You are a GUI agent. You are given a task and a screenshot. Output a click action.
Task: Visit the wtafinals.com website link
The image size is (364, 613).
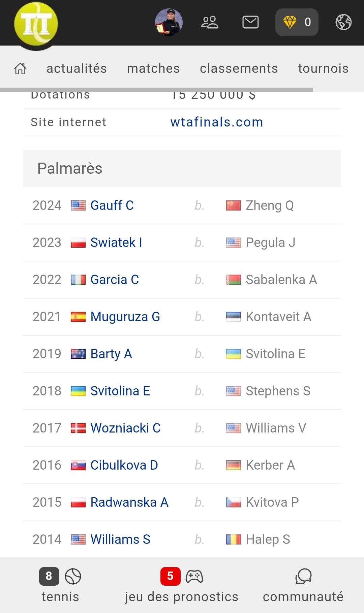click(217, 122)
